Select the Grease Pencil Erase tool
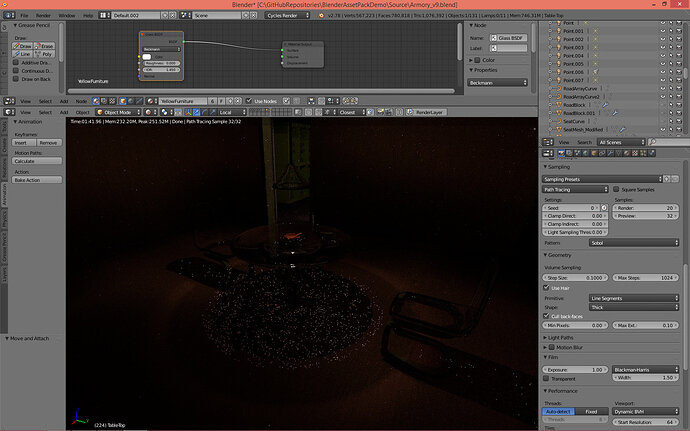The image size is (690, 431). [44, 46]
